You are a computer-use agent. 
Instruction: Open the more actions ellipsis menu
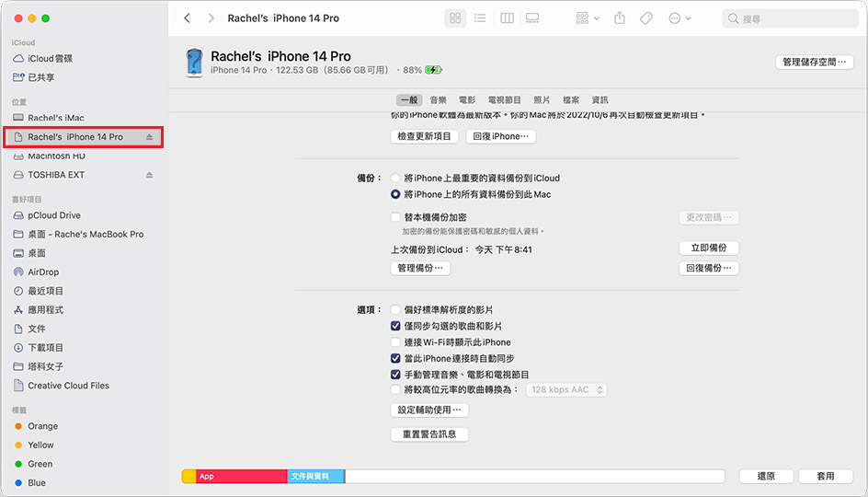[x=680, y=18]
